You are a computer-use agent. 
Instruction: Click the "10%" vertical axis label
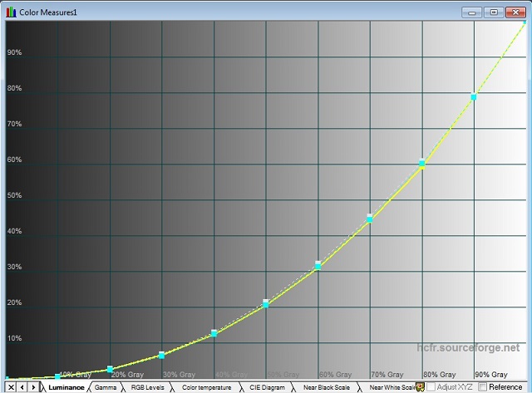14,338
